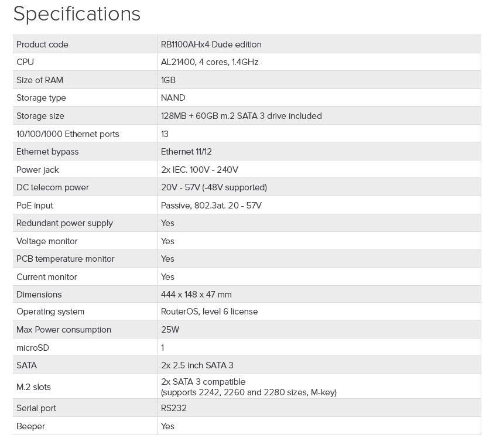Click the 2x 2.5 inch SATA 3 value

[197, 365]
